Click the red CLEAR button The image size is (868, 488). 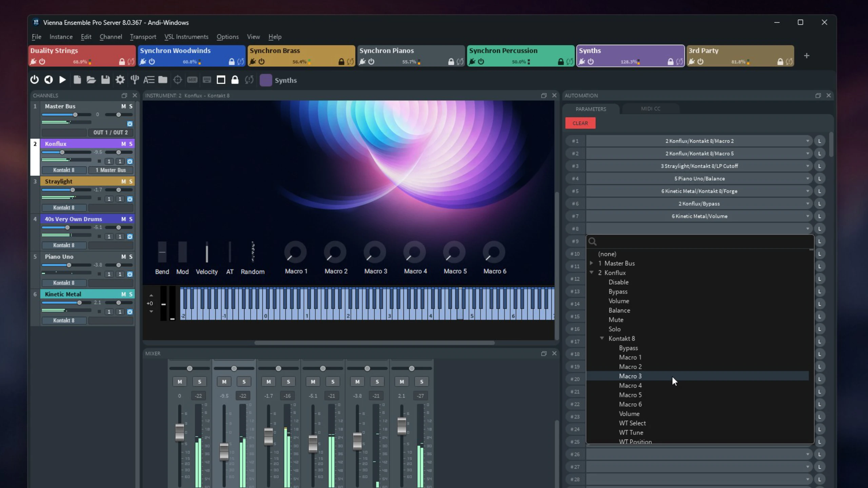point(580,123)
